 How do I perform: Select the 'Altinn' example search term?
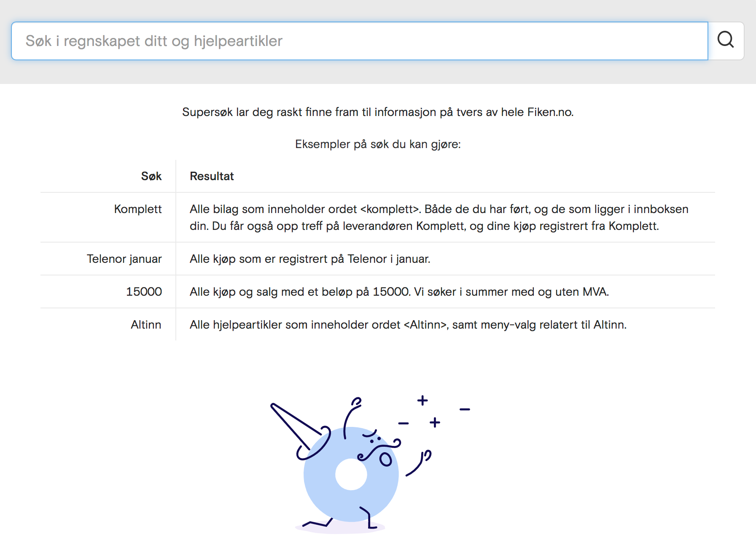pos(146,325)
